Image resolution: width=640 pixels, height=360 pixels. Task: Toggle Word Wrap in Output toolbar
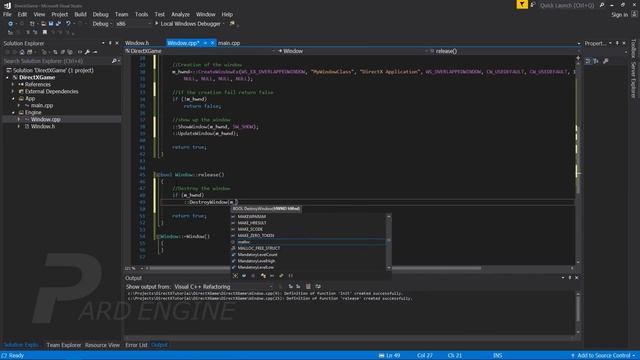318,287
